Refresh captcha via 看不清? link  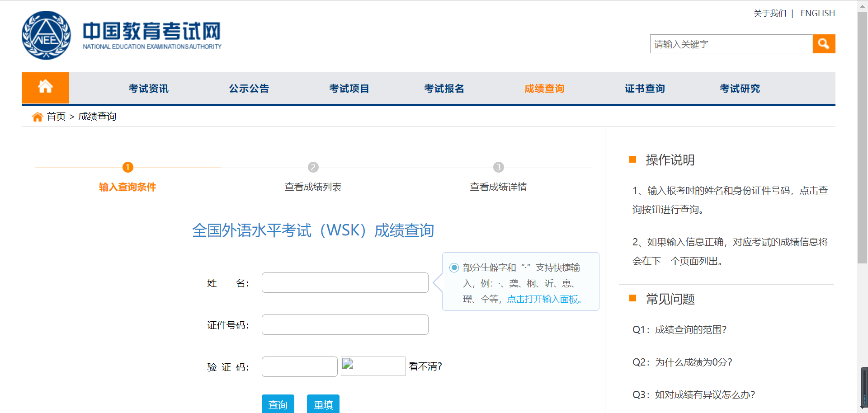tap(425, 366)
